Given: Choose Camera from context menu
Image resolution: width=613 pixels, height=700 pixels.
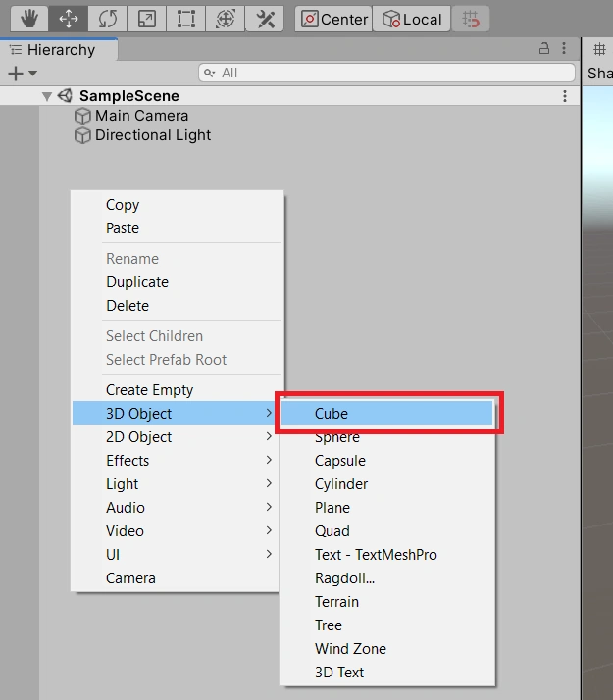Looking at the screenshot, I should pyautogui.click(x=176, y=578).
